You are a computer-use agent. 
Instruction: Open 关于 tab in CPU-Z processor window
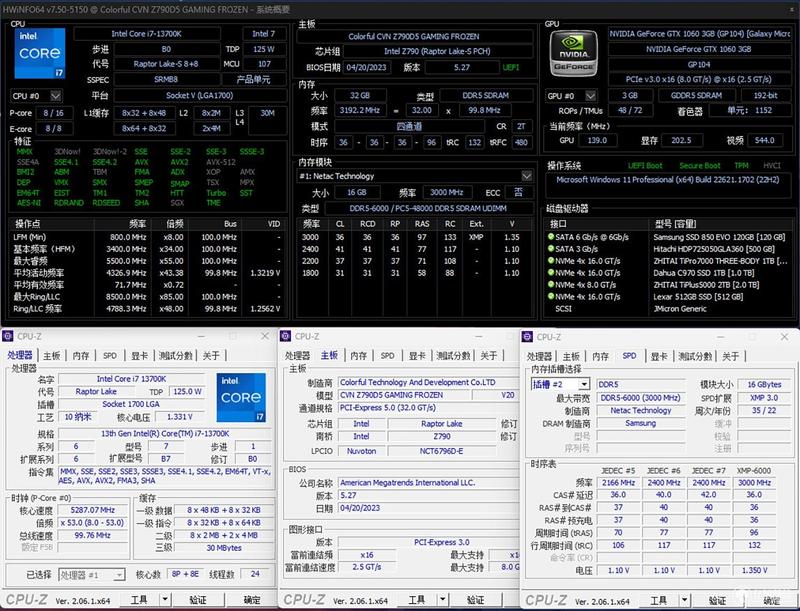pyautogui.click(x=211, y=355)
